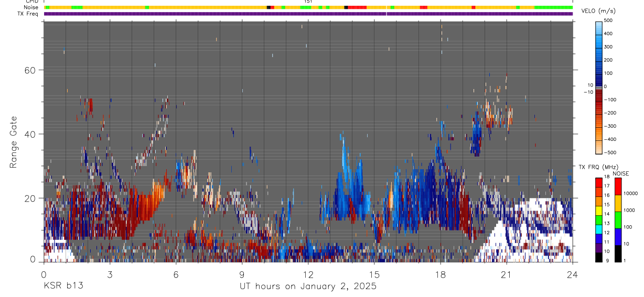This screenshot has height=297, width=644.
Task: Click the 500 value on velocity scale
Action: (x=609, y=20)
